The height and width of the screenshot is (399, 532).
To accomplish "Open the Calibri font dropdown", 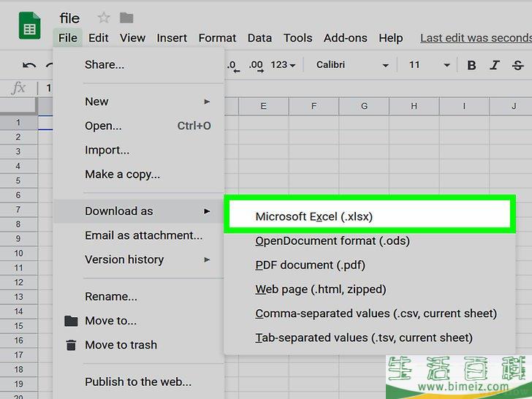I will 352,65.
